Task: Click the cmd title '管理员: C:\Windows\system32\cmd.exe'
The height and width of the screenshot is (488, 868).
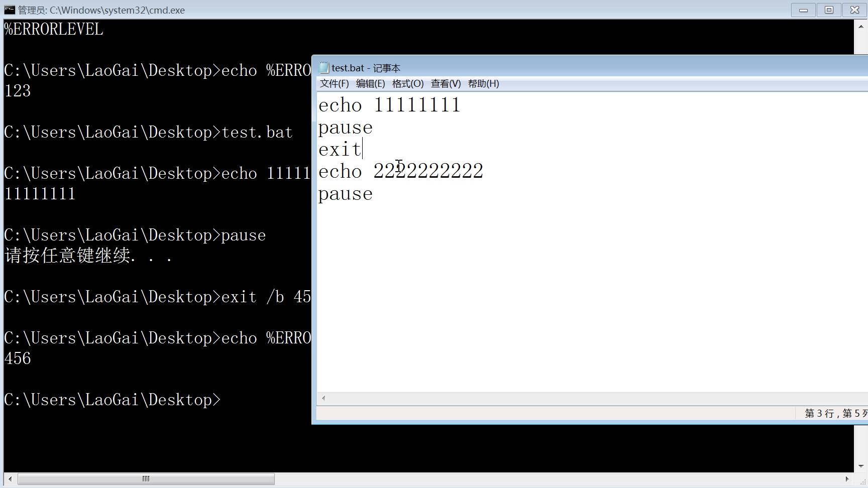Action: 101,10
